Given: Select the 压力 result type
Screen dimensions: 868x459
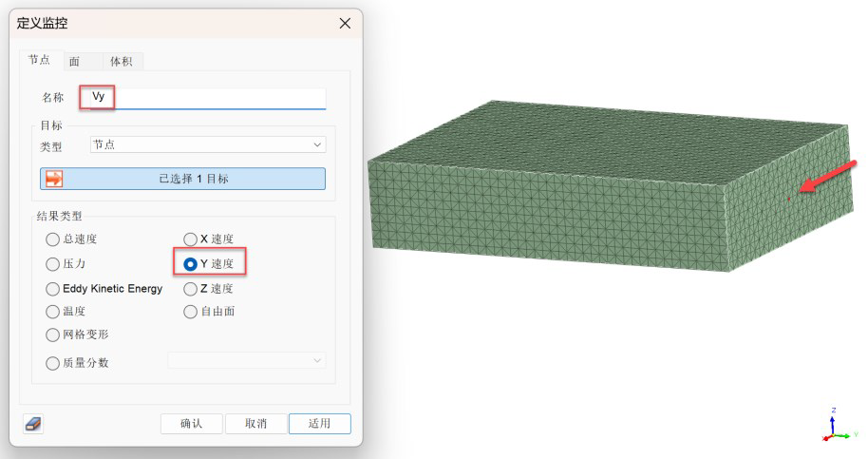Looking at the screenshot, I should [52, 264].
